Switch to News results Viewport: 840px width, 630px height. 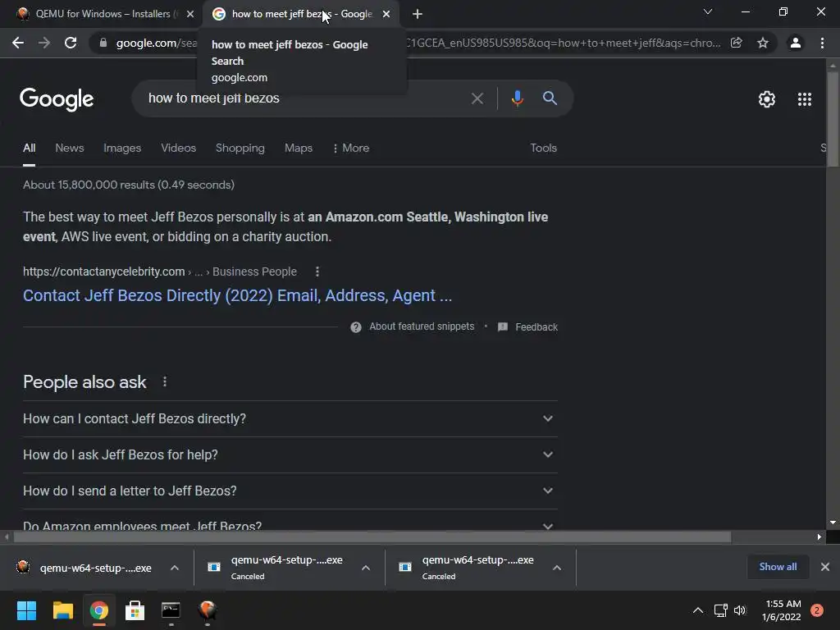coord(70,148)
